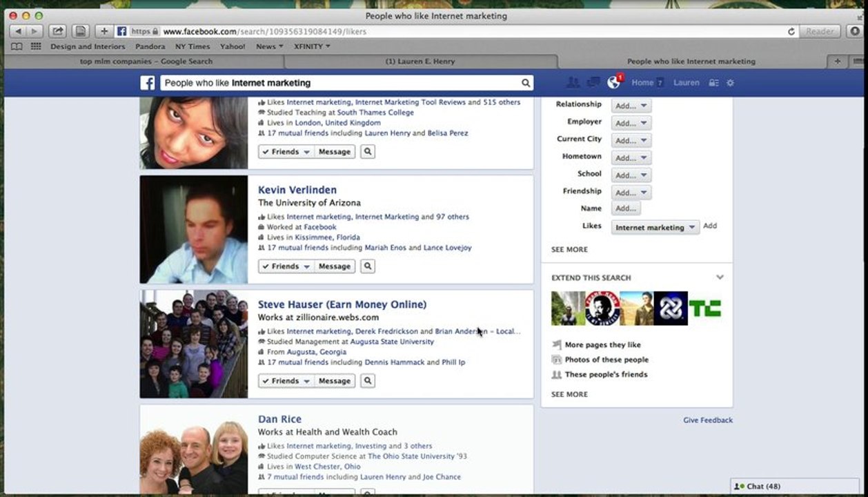Screen dimensions: 868x497
Task: Reload the page with the refresh icon
Action: [x=791, y=31]
